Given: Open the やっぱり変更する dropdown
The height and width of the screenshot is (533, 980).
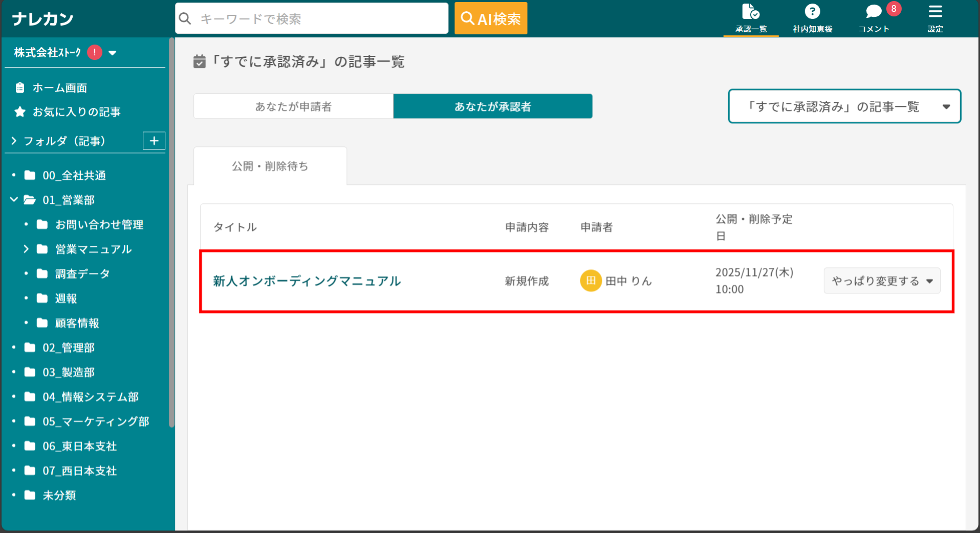Looking at the screenshot, I should [x=881, y=281].
